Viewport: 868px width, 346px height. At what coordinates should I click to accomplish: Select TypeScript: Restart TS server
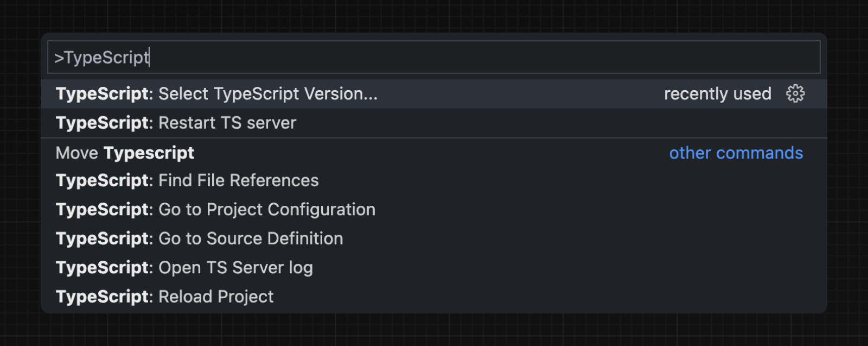pos(175,123)
